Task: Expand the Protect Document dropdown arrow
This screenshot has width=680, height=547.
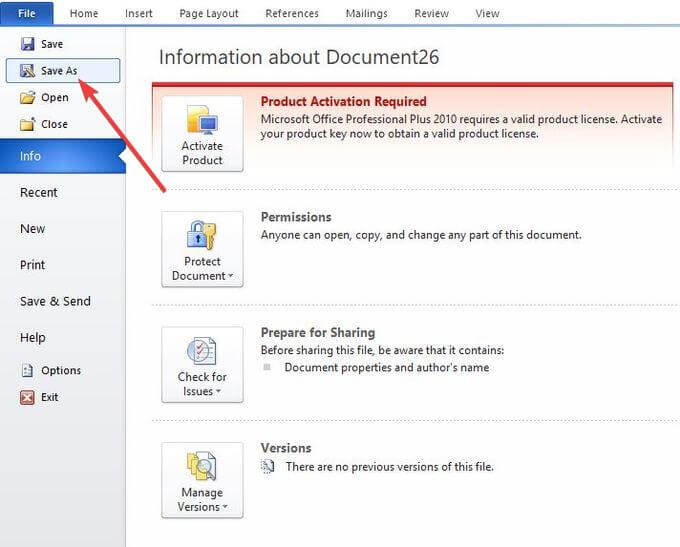Action: tap(231, 275)
